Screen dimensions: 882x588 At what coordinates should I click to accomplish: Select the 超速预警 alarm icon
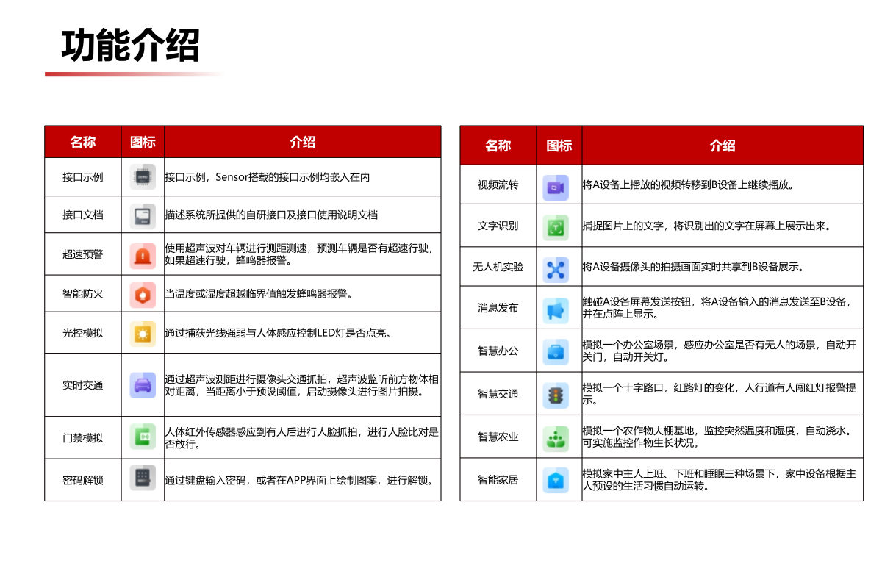[143, 254]
